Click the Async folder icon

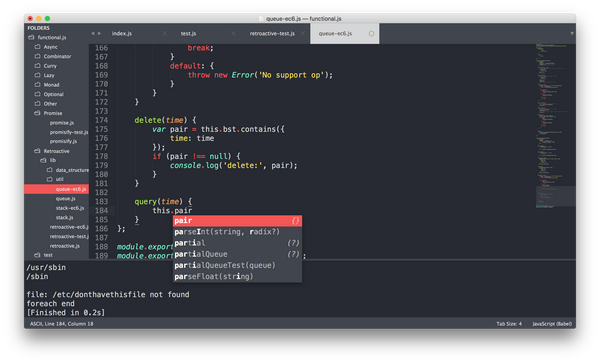pyautogui.click(x=38, y=47)
